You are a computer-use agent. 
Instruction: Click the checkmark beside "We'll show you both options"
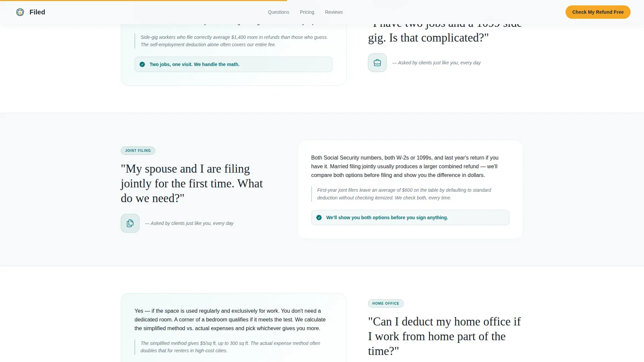319,218
